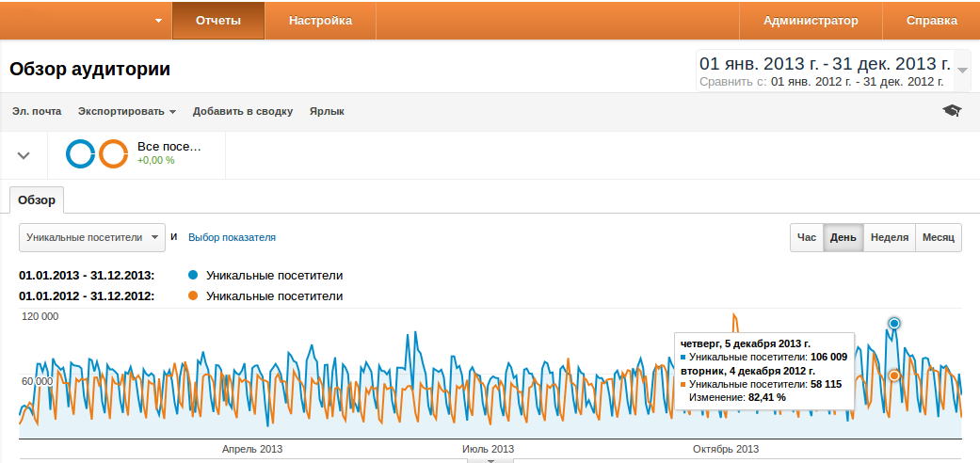
Task: Click Добавить в сводку button
Action: 243,111
